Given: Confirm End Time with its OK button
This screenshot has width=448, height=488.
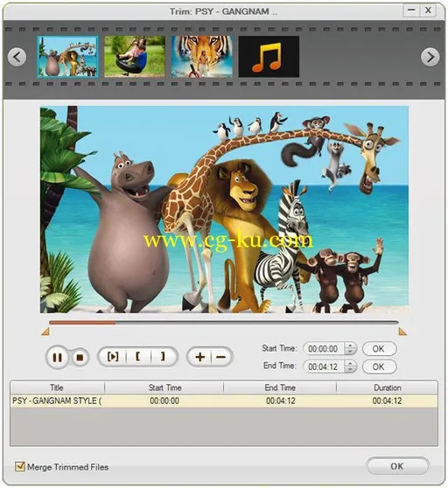Looking at the screenshot, I should click(x=379, y=367).
